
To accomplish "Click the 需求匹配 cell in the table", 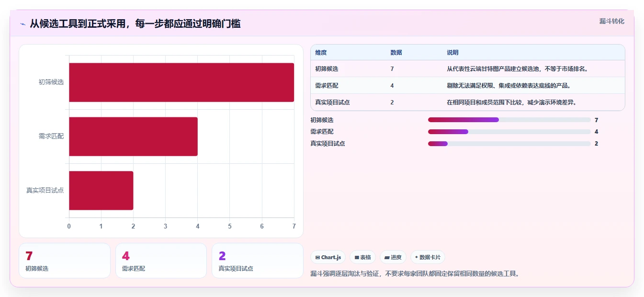I will point(327,85).
